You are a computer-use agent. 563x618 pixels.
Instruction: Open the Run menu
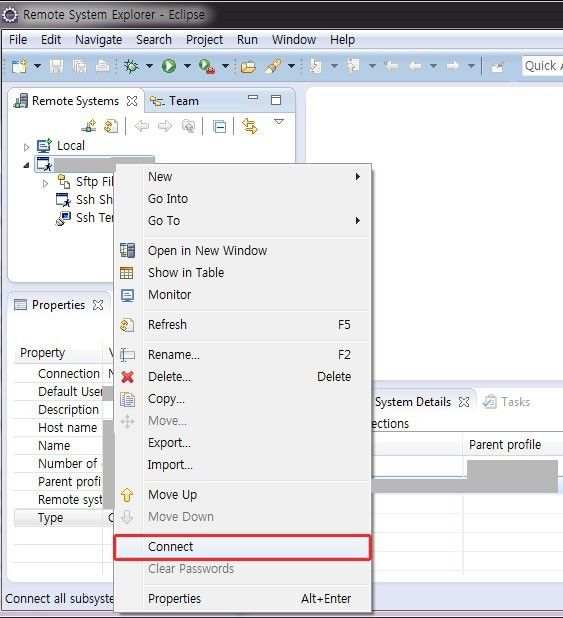coord(247,39)
